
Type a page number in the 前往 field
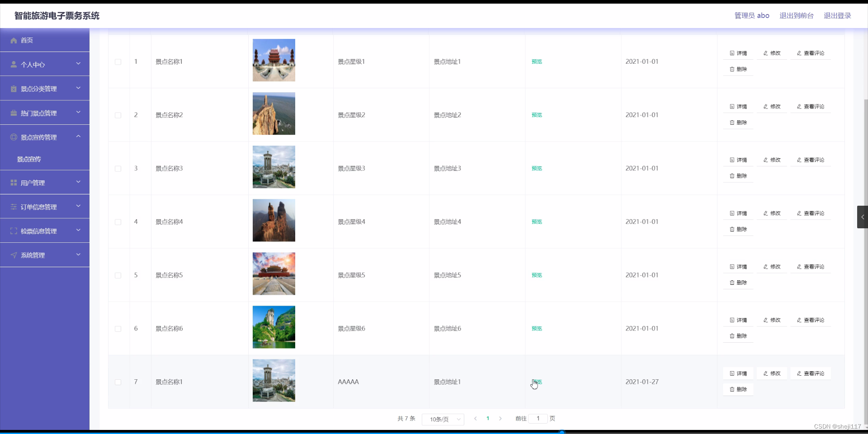538,419
